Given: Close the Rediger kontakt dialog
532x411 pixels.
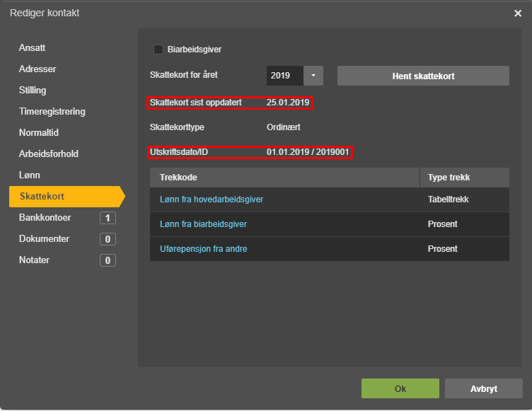Looking at the screenshot, I should point(517,13).
